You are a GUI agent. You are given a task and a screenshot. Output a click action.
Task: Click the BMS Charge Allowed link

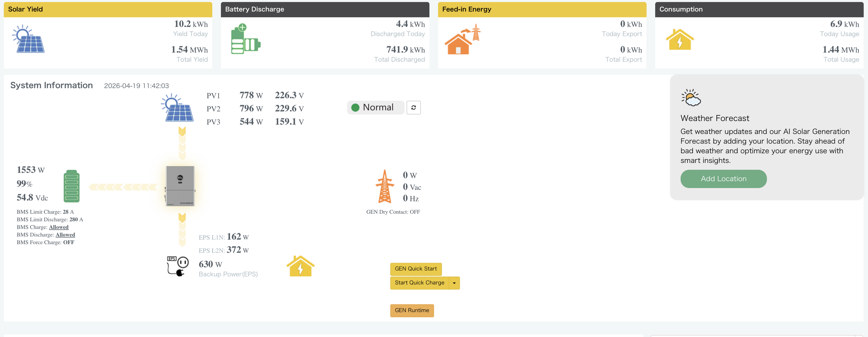point(59,227)
